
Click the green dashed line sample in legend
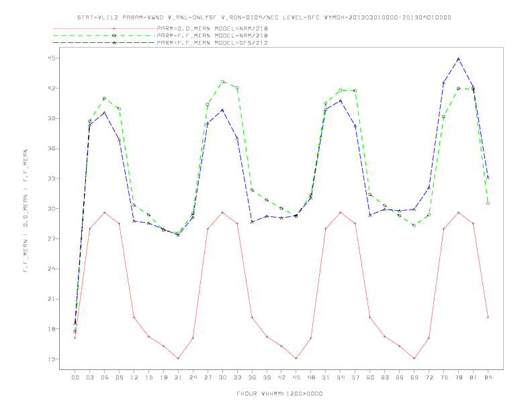tap(104, 36)
